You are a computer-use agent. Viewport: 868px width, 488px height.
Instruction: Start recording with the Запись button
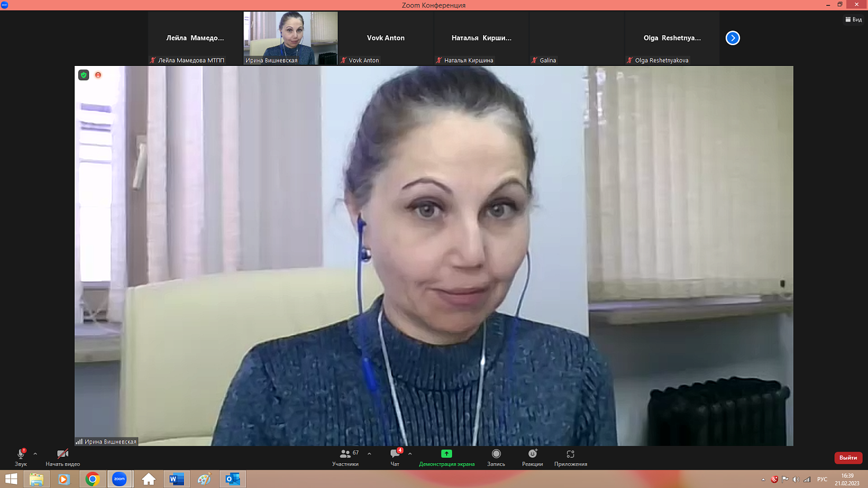click(x=496, y=454)
